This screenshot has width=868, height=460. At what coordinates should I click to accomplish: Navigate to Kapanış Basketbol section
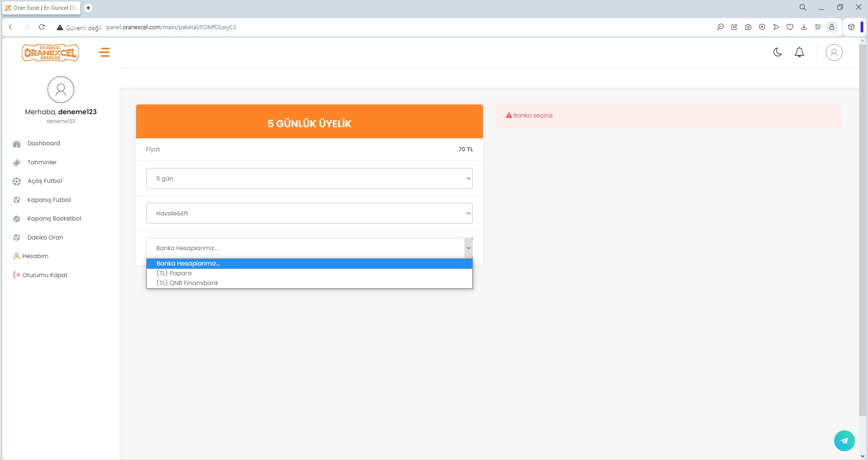tap(54, 219)
